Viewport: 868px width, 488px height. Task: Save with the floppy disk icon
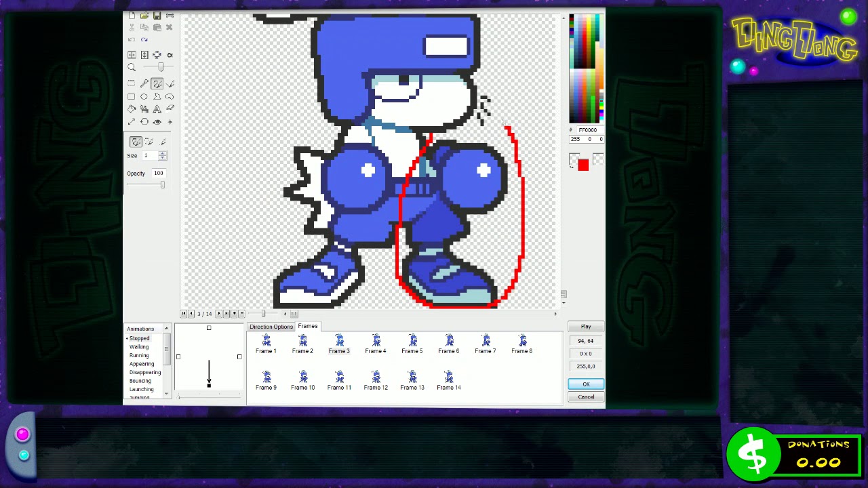(157, 16)
